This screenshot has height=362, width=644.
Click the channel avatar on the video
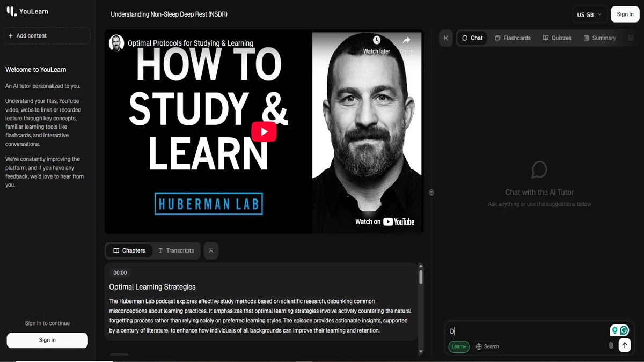click(116, 43)
